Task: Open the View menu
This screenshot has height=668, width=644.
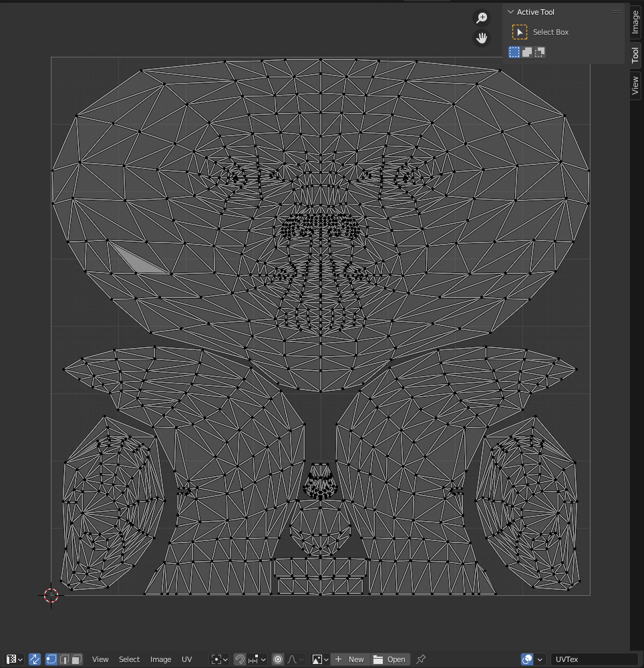Action: click(100, 659)
